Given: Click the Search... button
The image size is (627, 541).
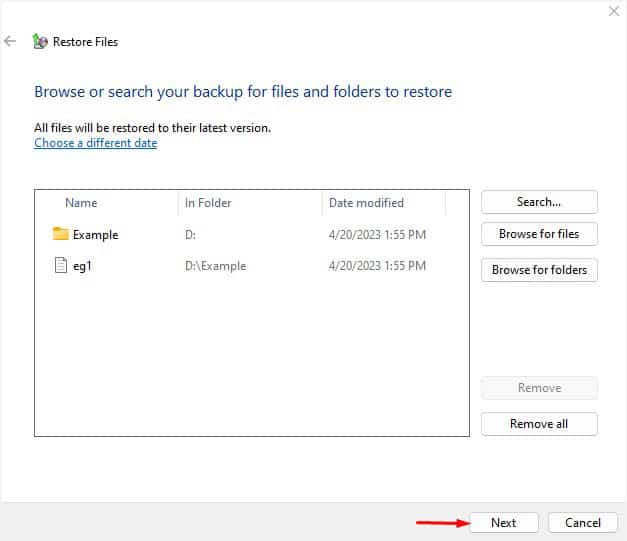Looking at the screenshot, I should tap(539, 202).
